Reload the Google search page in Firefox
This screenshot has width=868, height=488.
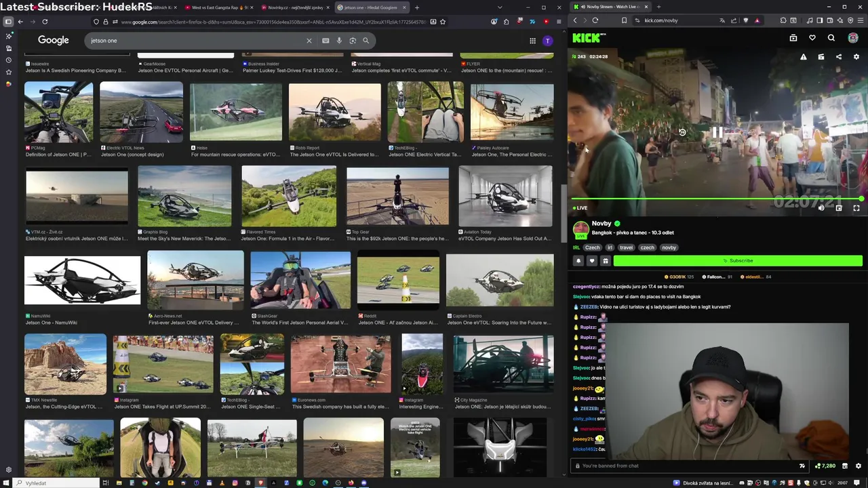[x=45, y=22]
